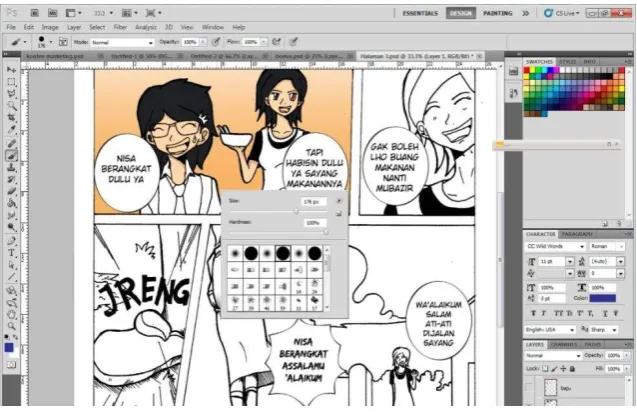Switch to the Channels tab
Viewport: 637px width, 414px height.
click(x=564, y=345)
